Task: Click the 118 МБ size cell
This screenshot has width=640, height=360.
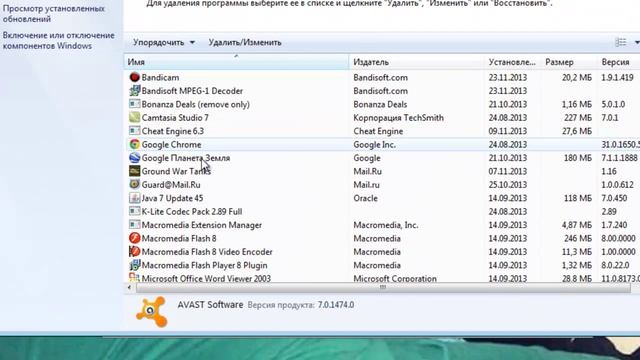Action: [x=577, y=198]
